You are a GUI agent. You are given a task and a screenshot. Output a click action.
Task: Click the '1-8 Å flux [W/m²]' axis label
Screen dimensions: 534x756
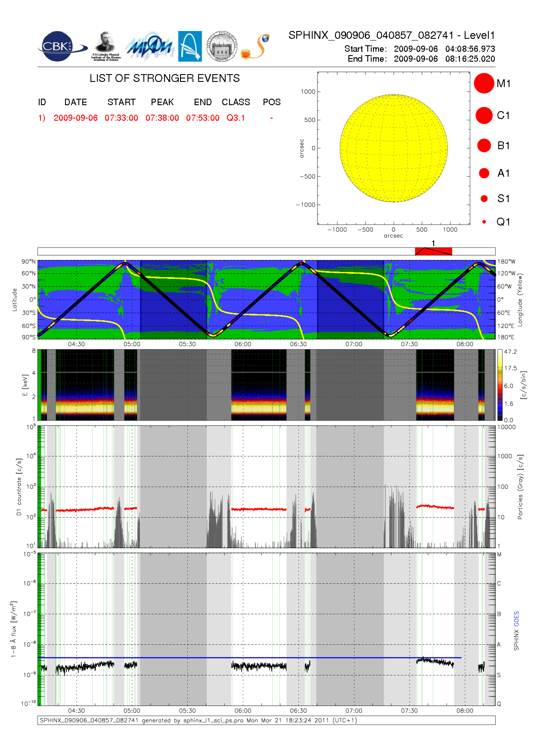pyautogui.click(x=14, y=629)
